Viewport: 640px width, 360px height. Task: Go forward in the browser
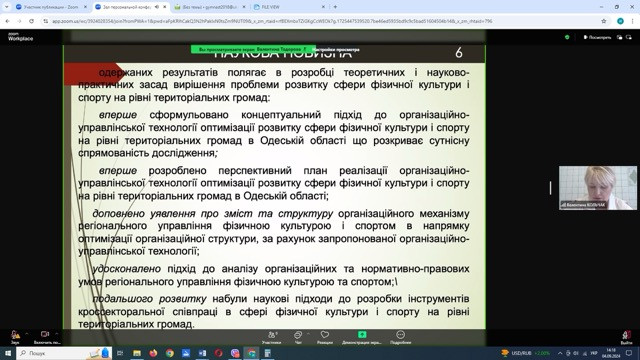coord(19,21)
